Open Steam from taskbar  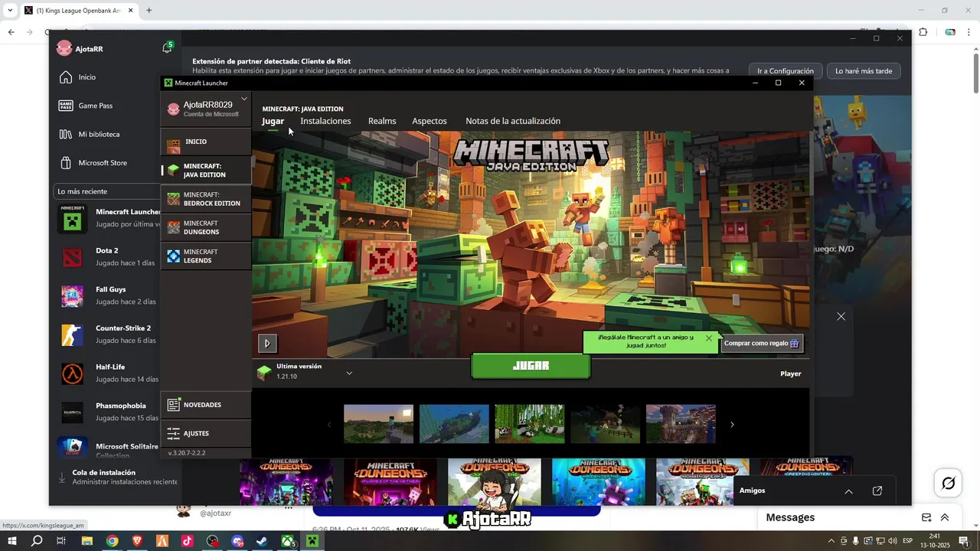(262, 541)
